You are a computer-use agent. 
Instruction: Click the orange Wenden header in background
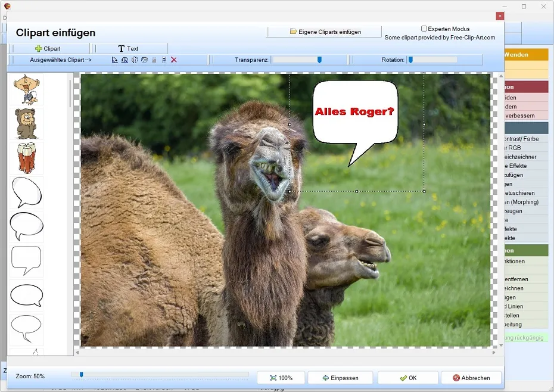point(526,54)
